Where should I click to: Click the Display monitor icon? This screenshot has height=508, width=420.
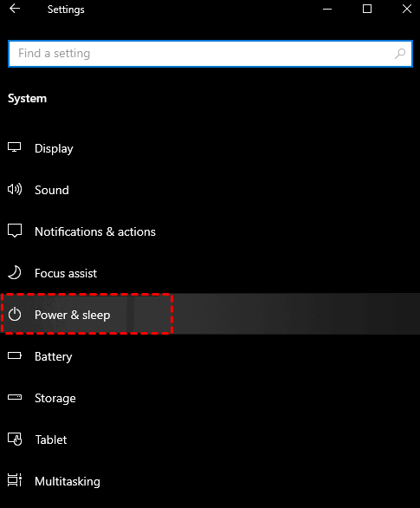(14, 147)
